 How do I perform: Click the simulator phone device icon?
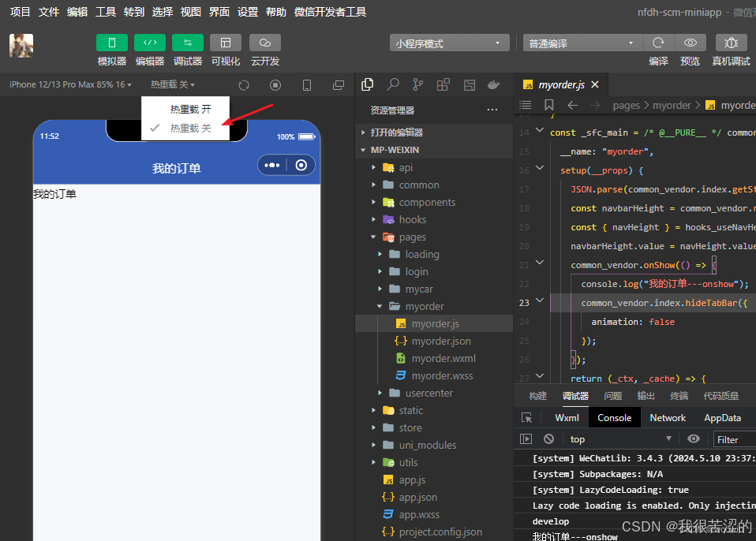click(x=307, y=85)
